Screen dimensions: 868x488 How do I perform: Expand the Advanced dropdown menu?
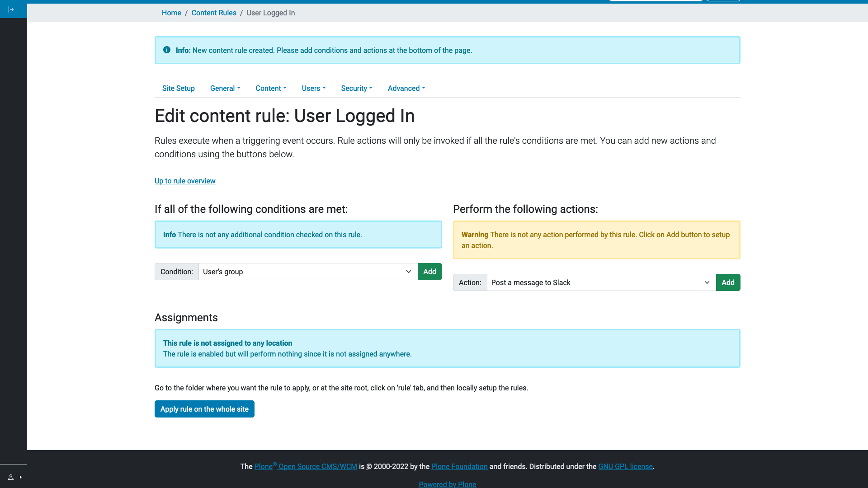(406, 88)
